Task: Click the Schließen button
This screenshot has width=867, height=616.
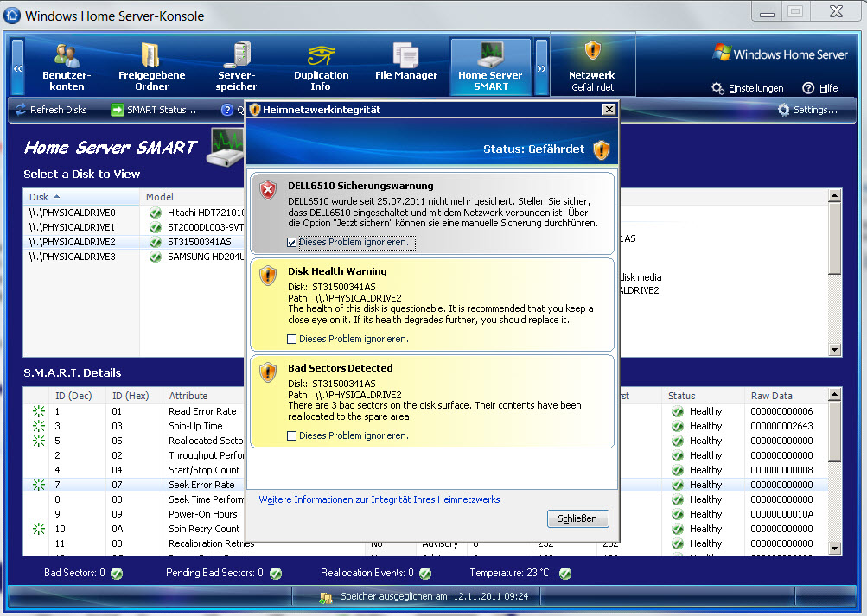Action: click(577, 518)
